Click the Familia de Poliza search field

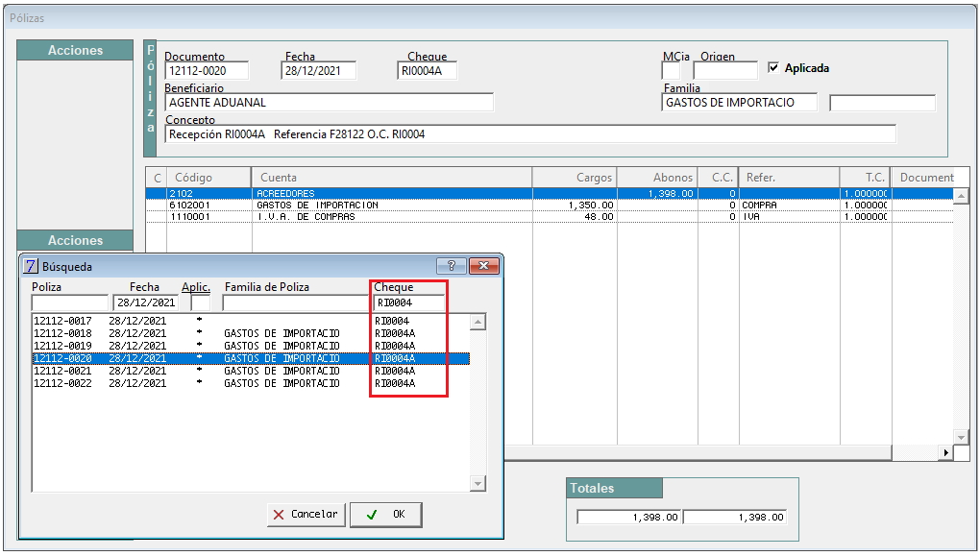[x=296, y=303]
